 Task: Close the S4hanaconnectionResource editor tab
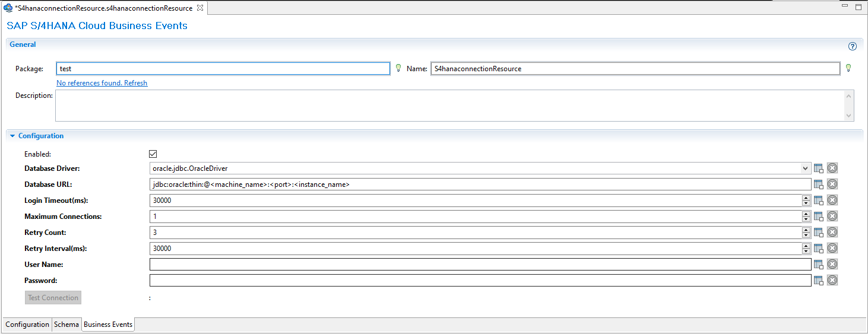click(200, 8)
